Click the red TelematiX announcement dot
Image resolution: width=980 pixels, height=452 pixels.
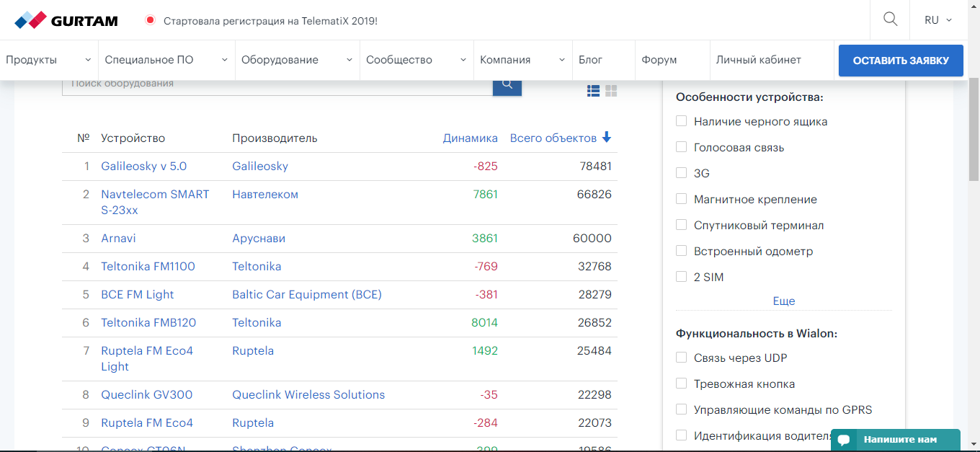coord(150,20)
